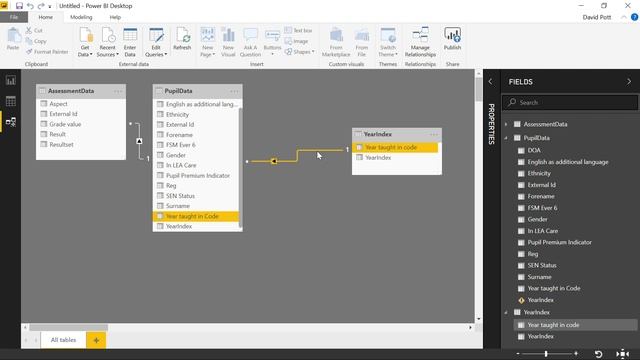
Task: Switch to the Modeling ribbon tab
Action: pos(81,17)
